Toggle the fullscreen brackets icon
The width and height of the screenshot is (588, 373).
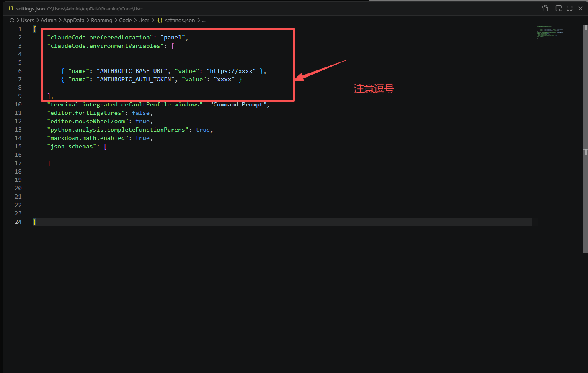click(570, 8)
